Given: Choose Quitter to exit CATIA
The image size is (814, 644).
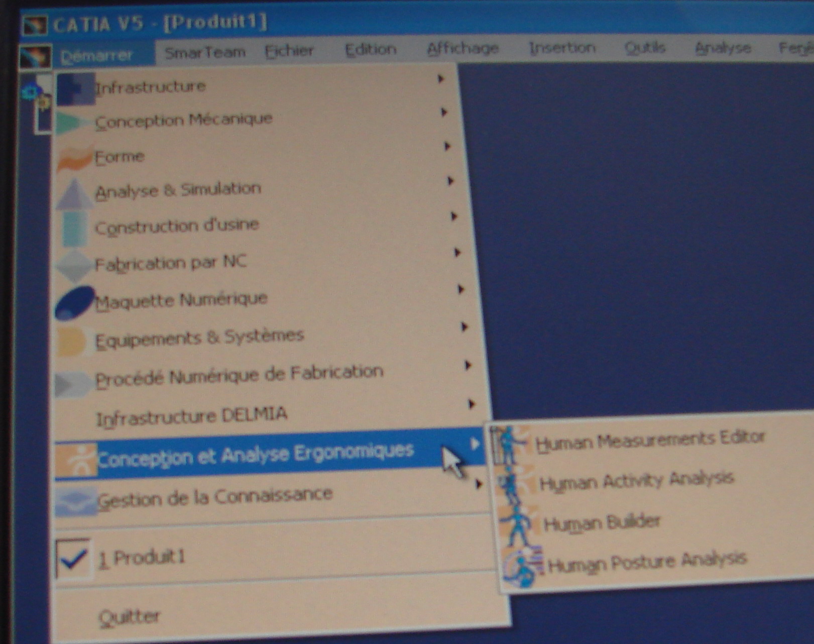Looking at the screenshot, I should [x=130, y=617].
